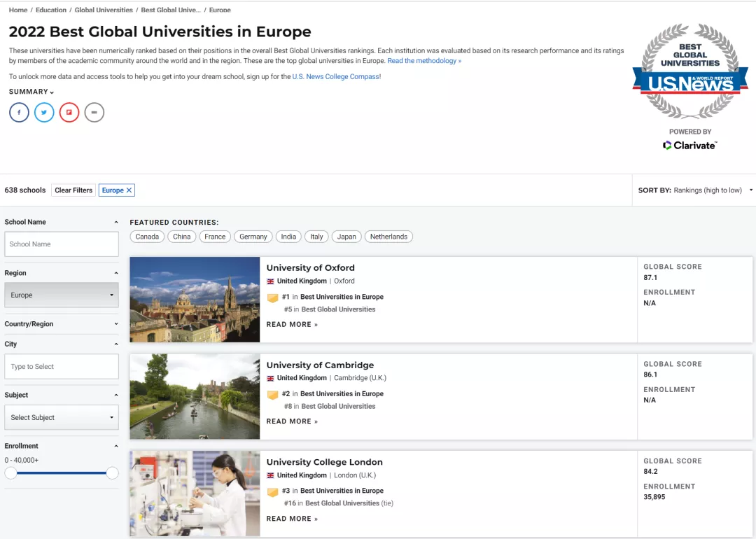Click the Clarivate logo
Viewport: 756px width, 539px height.
point(690,145)
